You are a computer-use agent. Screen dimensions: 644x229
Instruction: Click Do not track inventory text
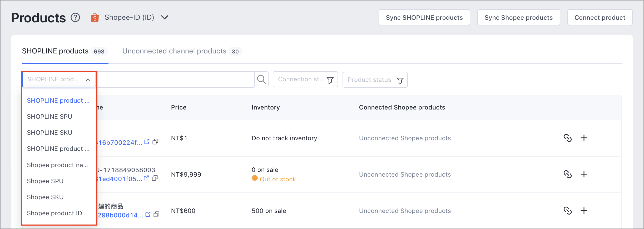coord(284,138)
